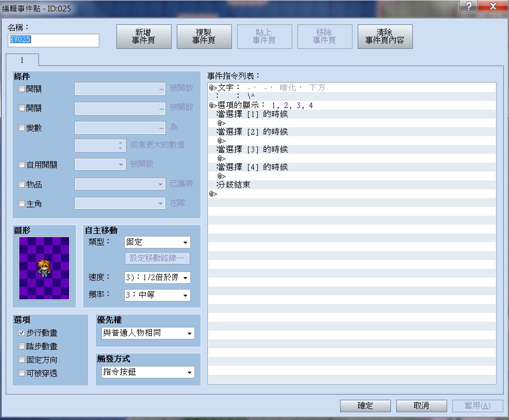Select the 選項的顯示 command line
This screenshot has height=420, width=509.
click(352, 105)
